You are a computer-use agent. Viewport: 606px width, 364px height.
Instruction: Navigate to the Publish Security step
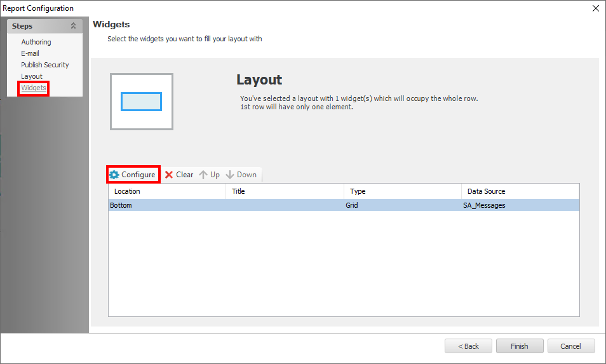tap(45, 65)
